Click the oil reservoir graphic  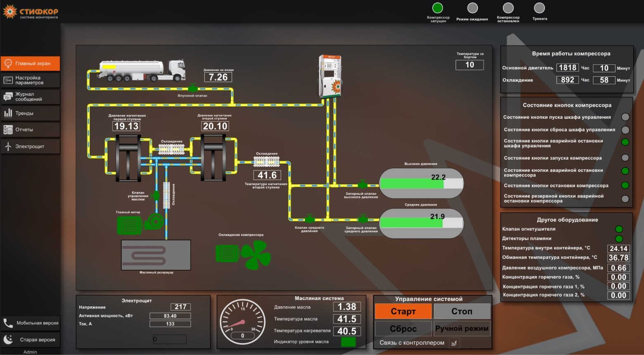pos(156,255)
